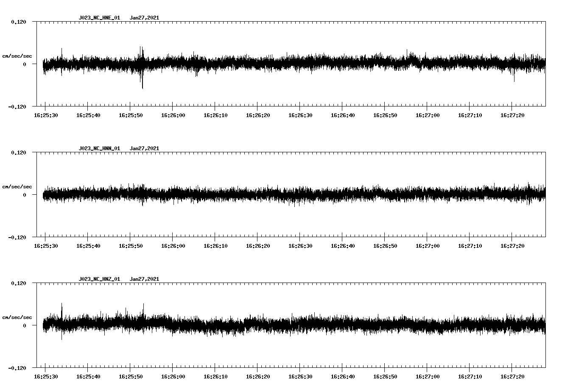
Task: Select the J023_NC_HNN_01 channel title
Action: pyautogui.click(x=98, y=148)
